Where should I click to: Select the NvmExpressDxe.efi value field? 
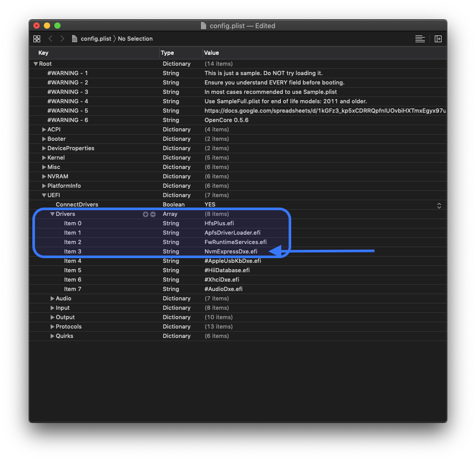231,252
